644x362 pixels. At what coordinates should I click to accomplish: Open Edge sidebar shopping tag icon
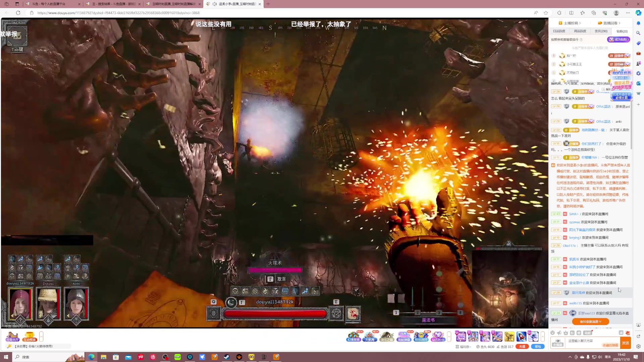tap(638, 43)
